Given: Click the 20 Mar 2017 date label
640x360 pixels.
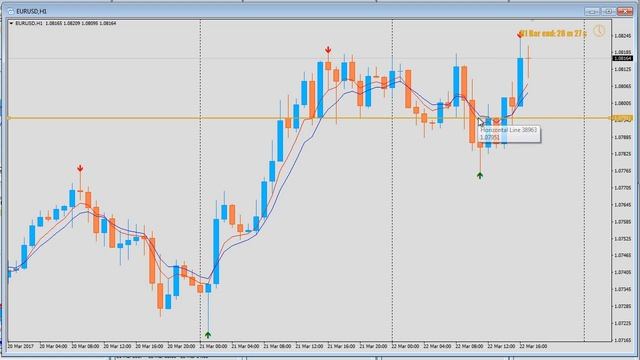Looking at the screenshot, I should coord(21,346).
